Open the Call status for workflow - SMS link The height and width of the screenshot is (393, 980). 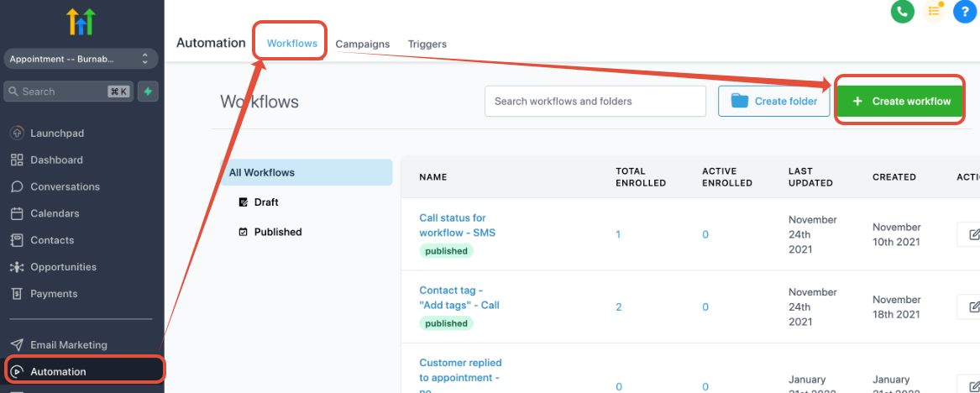tap(457, 225)
